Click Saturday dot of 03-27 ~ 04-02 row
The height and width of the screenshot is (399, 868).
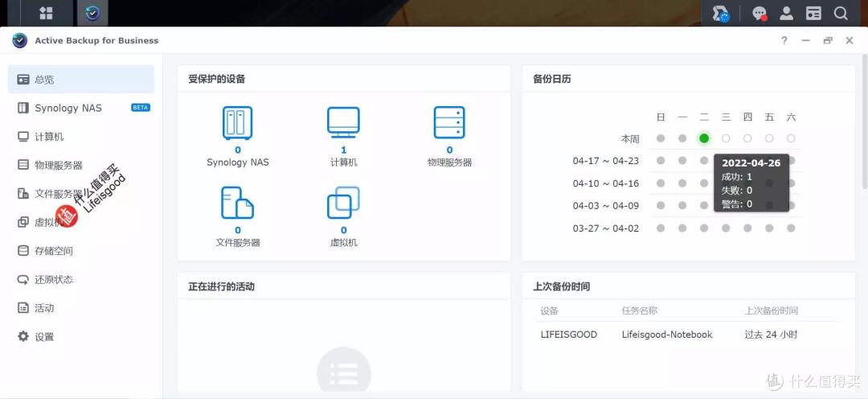tap(791, 228)
